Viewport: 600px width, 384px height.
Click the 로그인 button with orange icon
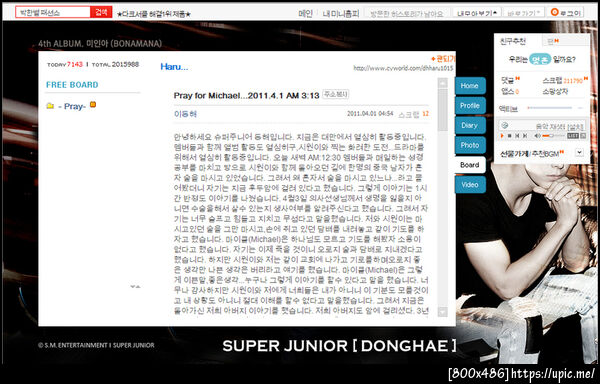click(x=566, y=13)
